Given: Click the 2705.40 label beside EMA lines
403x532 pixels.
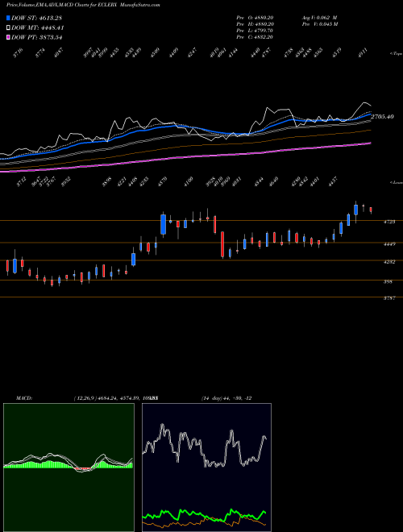Looking at the screenshot, I should coord(382,117).
